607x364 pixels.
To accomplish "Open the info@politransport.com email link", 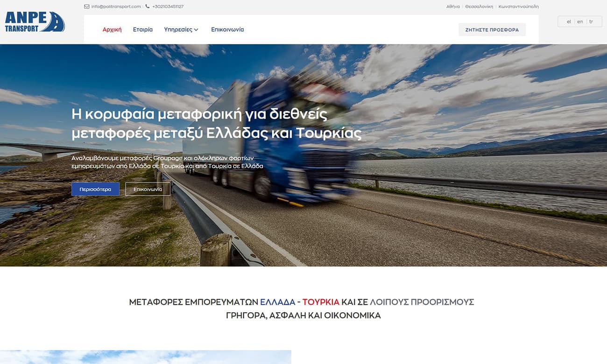I will point(116,7).
